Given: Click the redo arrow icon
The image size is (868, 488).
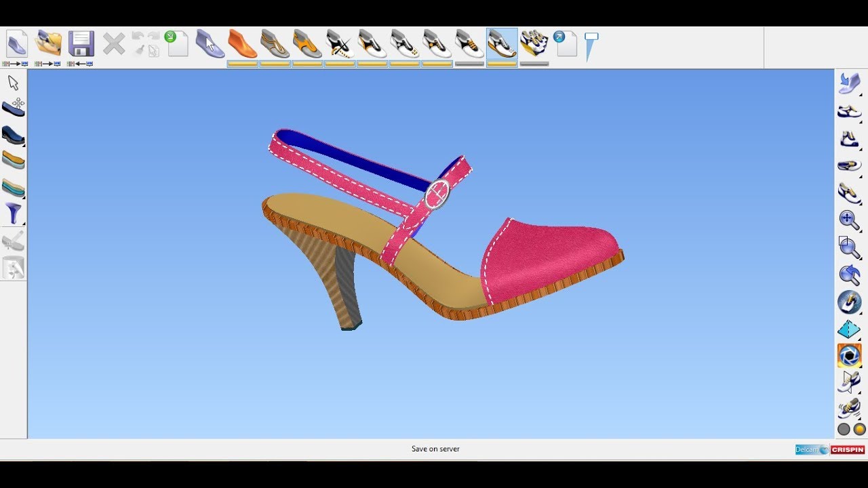Looking at the screenshot, I should (153, 37).
